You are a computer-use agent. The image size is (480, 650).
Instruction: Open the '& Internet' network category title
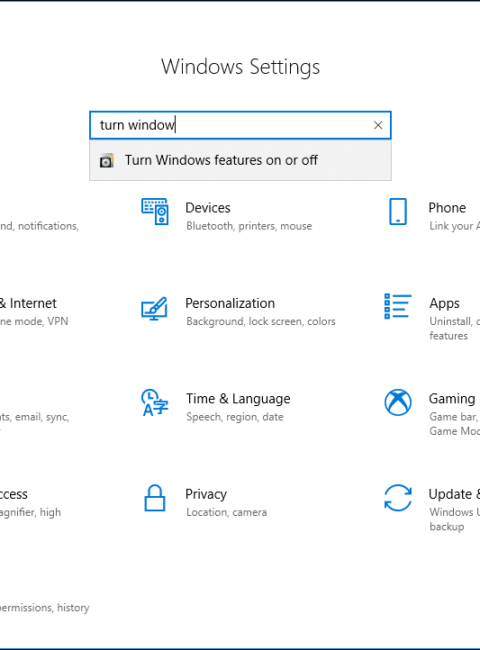click(x=28, y=303)
